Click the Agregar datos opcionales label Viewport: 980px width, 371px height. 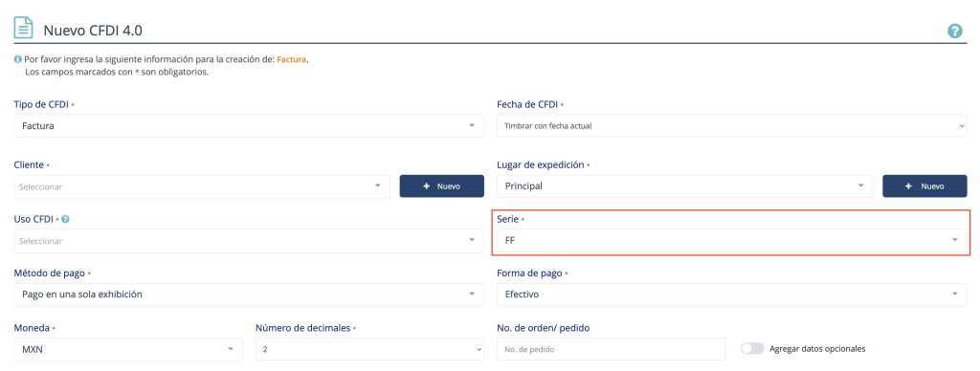(817, 348)
